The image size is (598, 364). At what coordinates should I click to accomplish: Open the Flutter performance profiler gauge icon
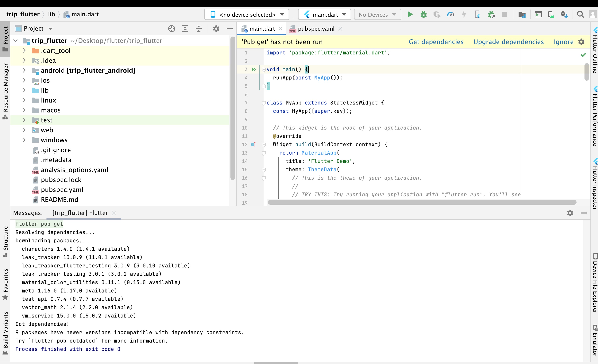[450, 15]
